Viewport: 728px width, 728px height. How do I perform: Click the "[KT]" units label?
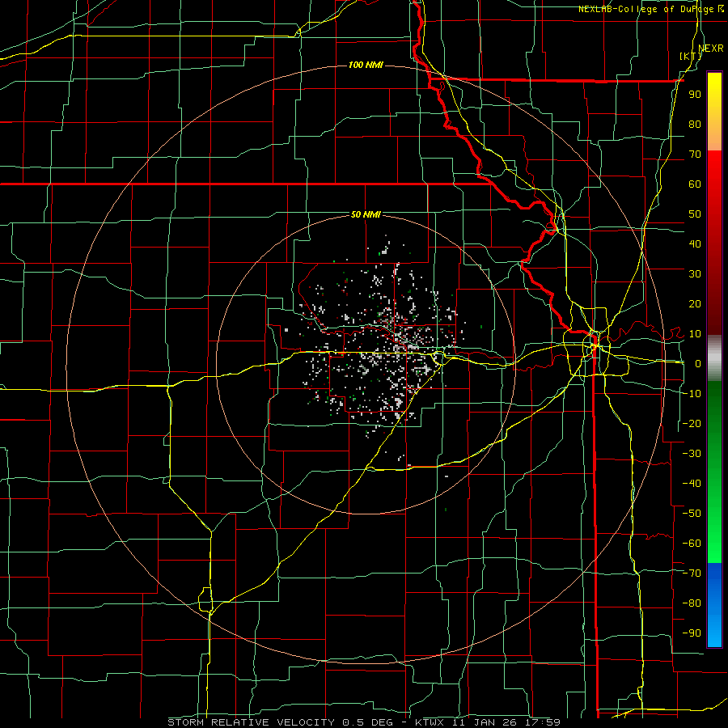point(691,56)
